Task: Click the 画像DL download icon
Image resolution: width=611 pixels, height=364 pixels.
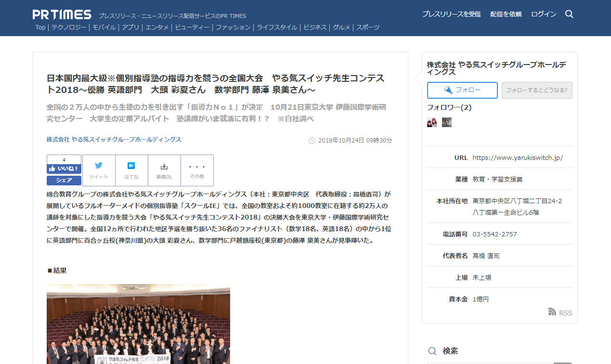Action: tap(164, 166)
